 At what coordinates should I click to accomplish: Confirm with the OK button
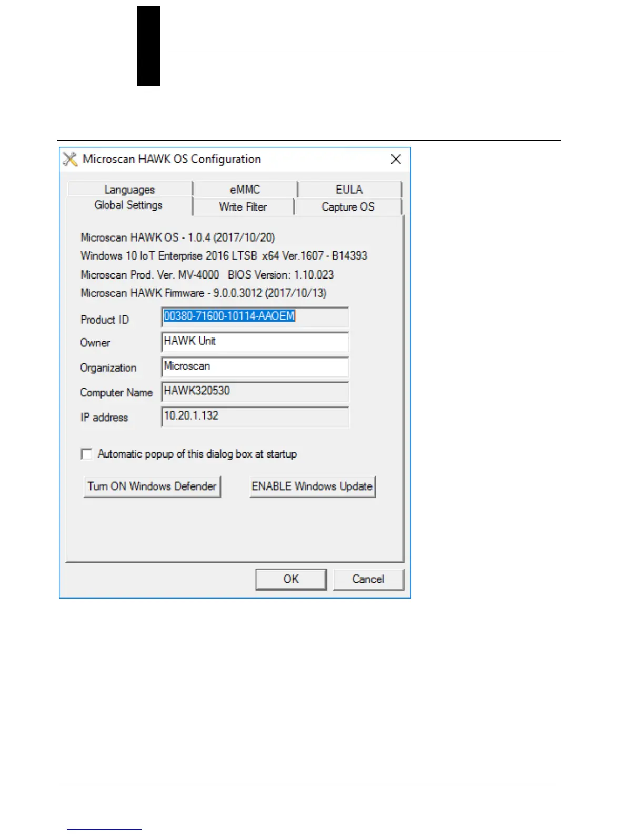click(x=291, y=579)
